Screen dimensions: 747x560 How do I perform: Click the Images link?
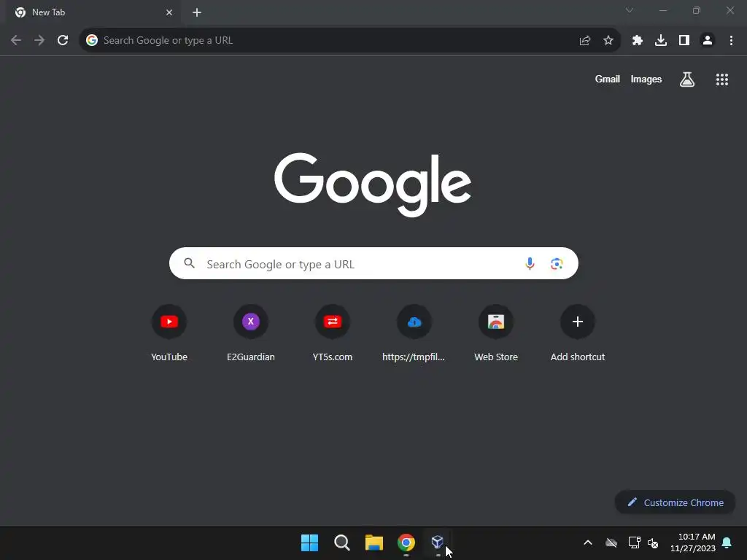pyautogui.click(x=646, y=79)
